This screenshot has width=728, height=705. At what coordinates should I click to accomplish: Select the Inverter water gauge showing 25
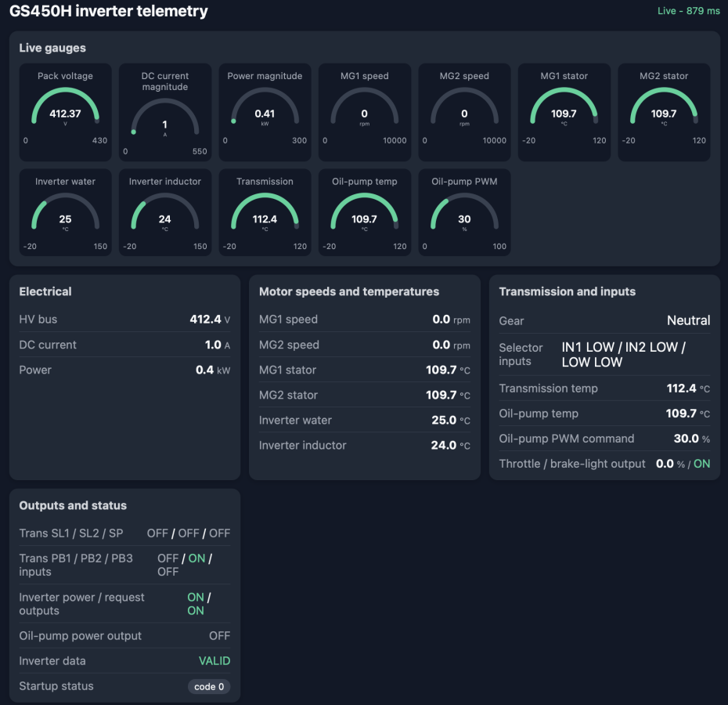tap(65, 212)
